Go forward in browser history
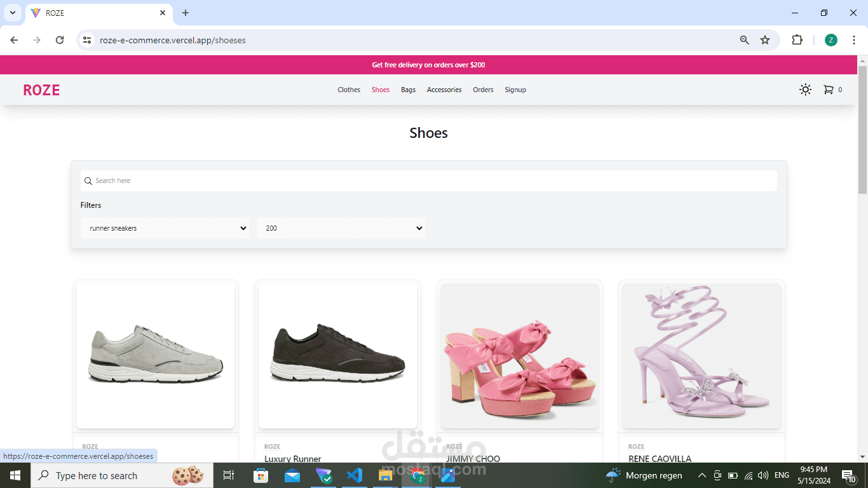 click(37, 40)
